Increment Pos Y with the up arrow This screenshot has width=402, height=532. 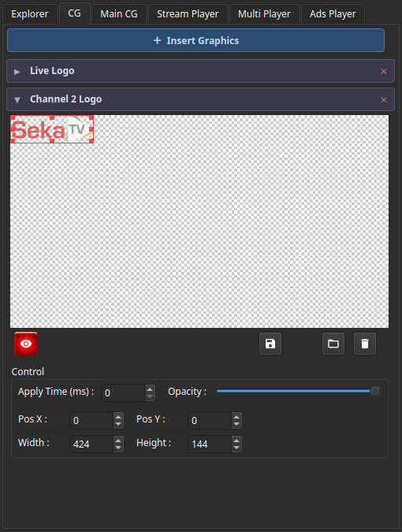coord(236,417)
